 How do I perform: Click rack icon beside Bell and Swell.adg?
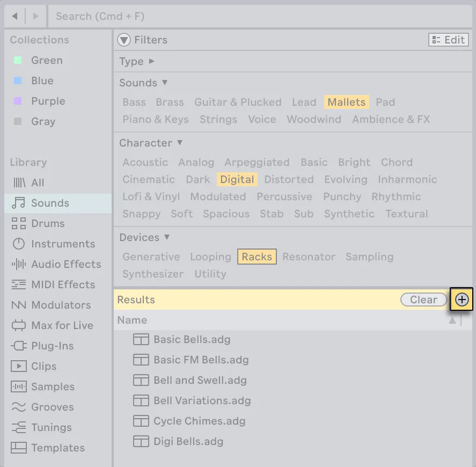141,380
